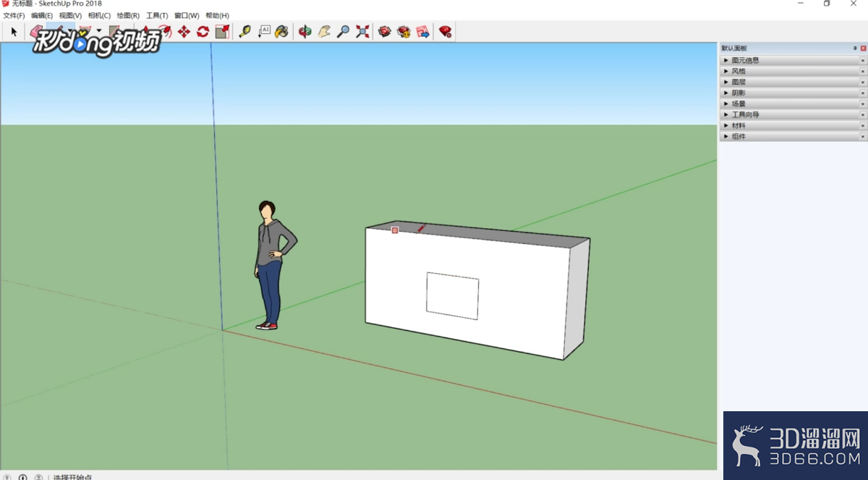Viewport: 868px width, 480px height.
Task: Open the 帮助(H) menu
Action: pyautogui.click(x=217, y=16)
